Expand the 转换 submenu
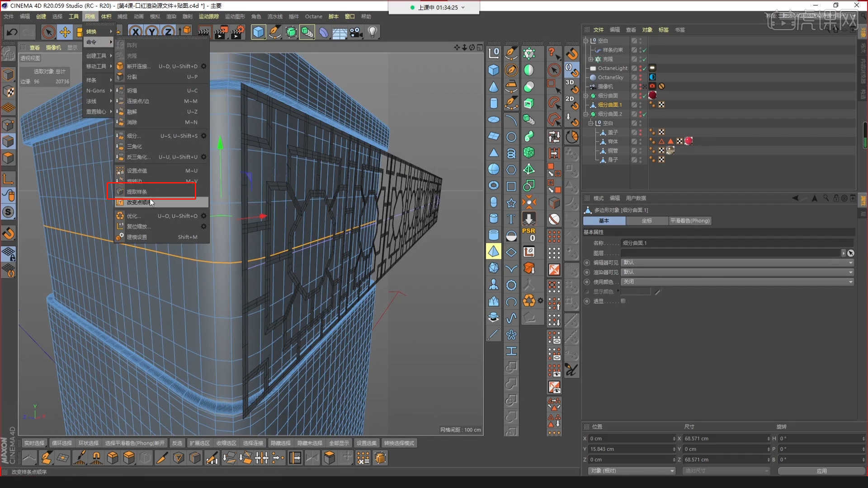This screenshot has width=868, height=488. pyautogui.click(x=99, y=32)
